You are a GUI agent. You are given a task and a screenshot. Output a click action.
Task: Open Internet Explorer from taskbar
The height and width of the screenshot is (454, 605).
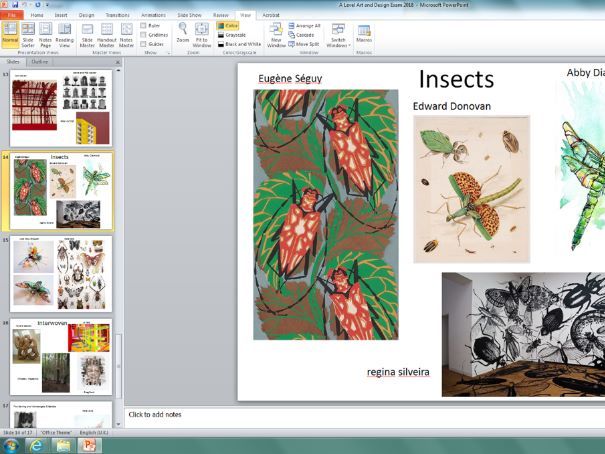(37, 446)
